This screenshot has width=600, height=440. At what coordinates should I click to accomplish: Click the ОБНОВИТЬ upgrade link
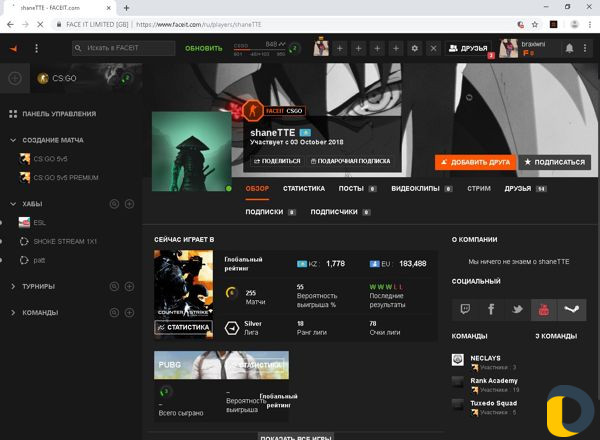tap(204, 49)
